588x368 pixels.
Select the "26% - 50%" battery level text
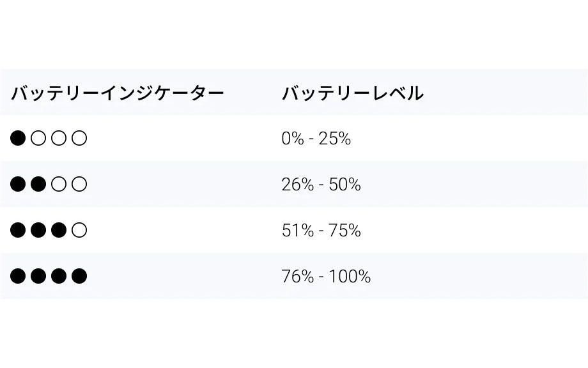point(321,185)
